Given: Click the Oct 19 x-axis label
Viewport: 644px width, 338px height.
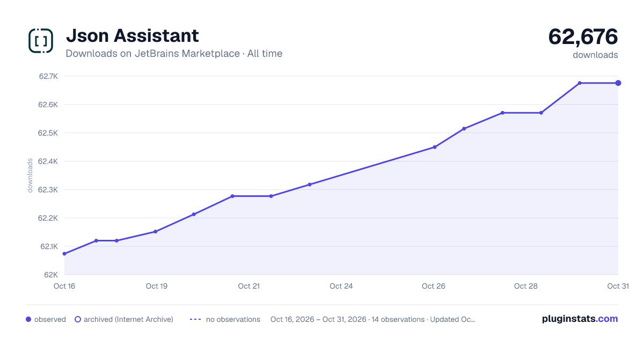Looking at the screenshot, I should click(x=157, y=286).
